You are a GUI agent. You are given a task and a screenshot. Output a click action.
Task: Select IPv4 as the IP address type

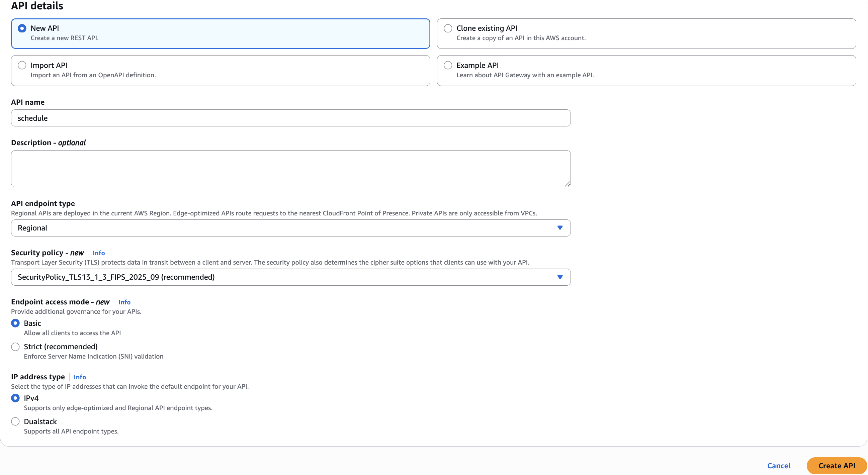click(15, 398)
